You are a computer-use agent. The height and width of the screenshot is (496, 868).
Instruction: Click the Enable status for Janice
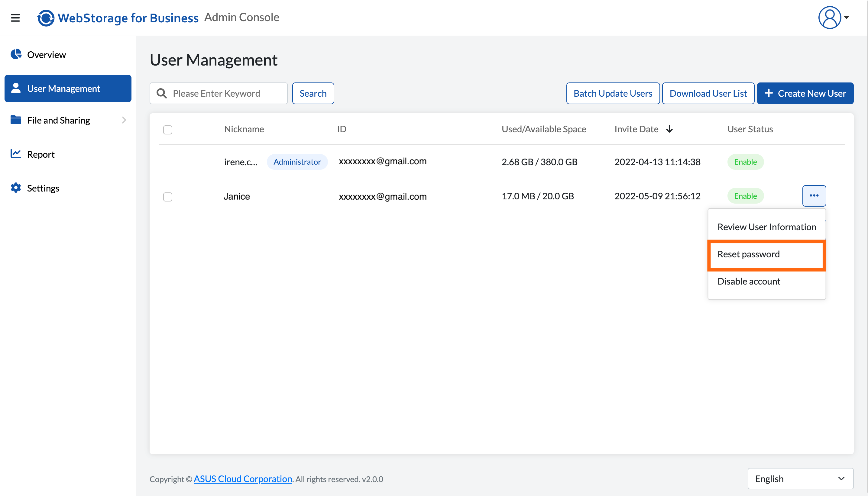coord(745,196)
